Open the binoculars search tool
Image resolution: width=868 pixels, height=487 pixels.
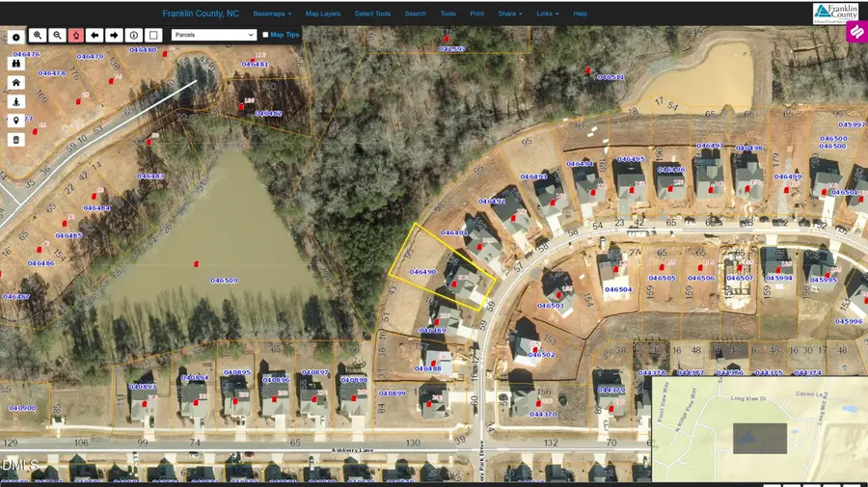16,63
